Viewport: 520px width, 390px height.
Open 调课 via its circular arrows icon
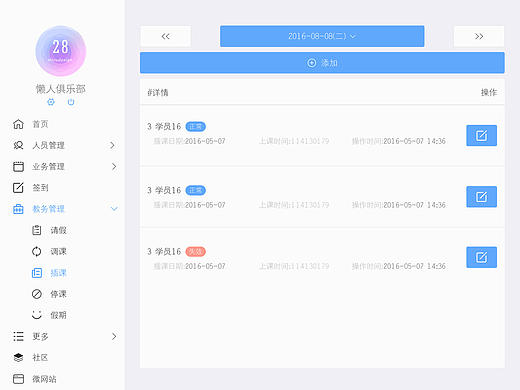pos(37,251)
